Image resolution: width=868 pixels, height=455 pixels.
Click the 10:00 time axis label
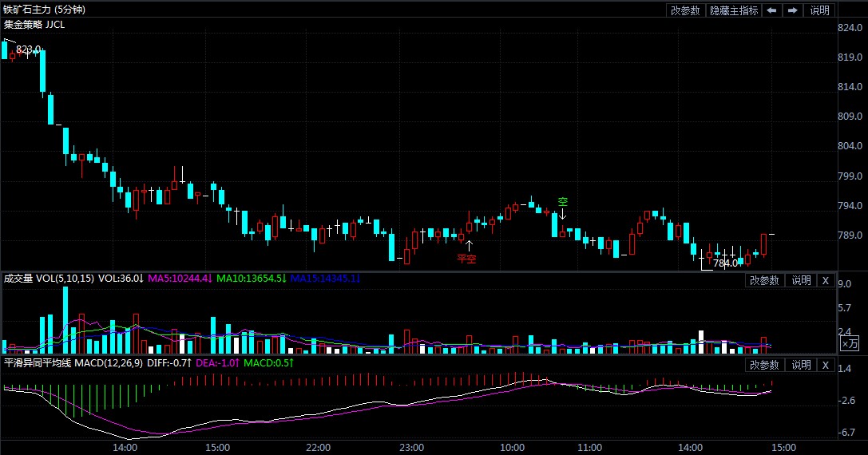tap(512, 447)
